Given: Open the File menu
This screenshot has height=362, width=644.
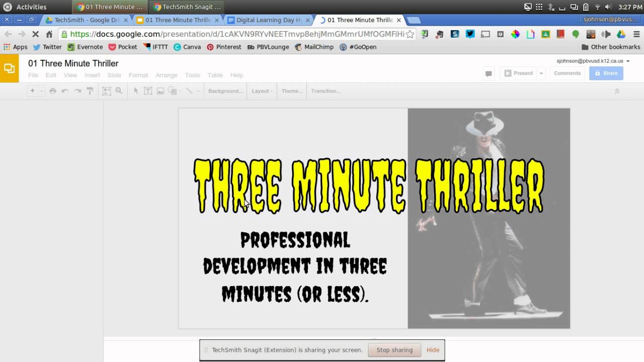Looking at the screenshot, I should [x=33, y=75].
